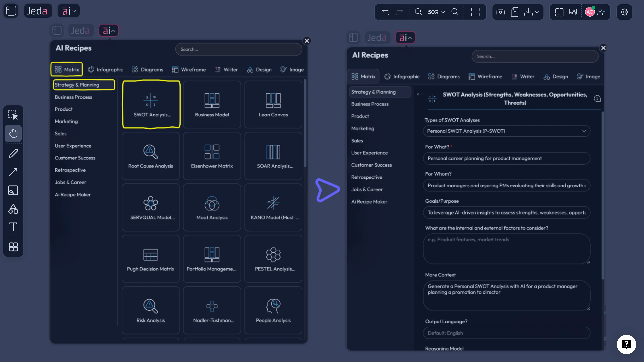Collapse the left sidebar panel
The width and height of the screenshot is (644, 362).
coord(11,11)
